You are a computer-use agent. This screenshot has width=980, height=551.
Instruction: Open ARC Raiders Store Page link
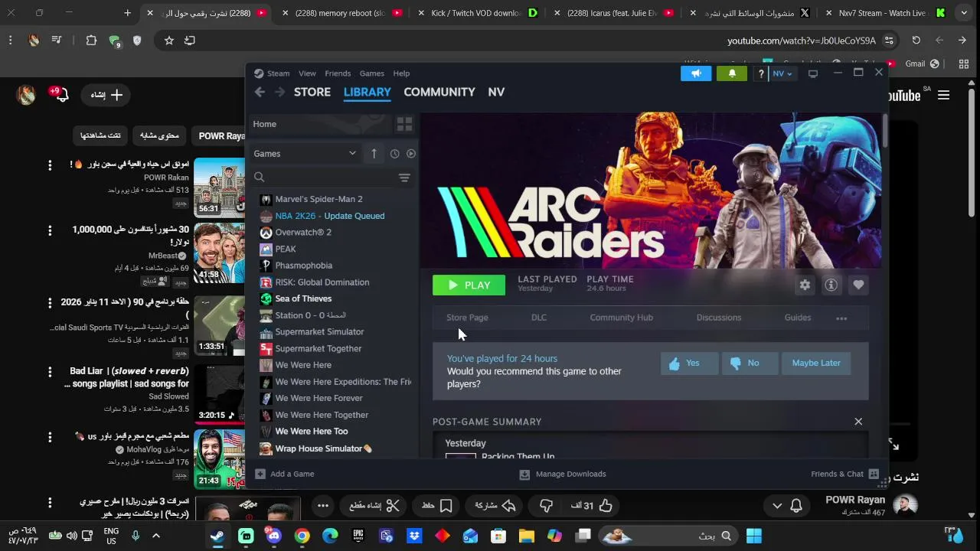pos(467,318)
